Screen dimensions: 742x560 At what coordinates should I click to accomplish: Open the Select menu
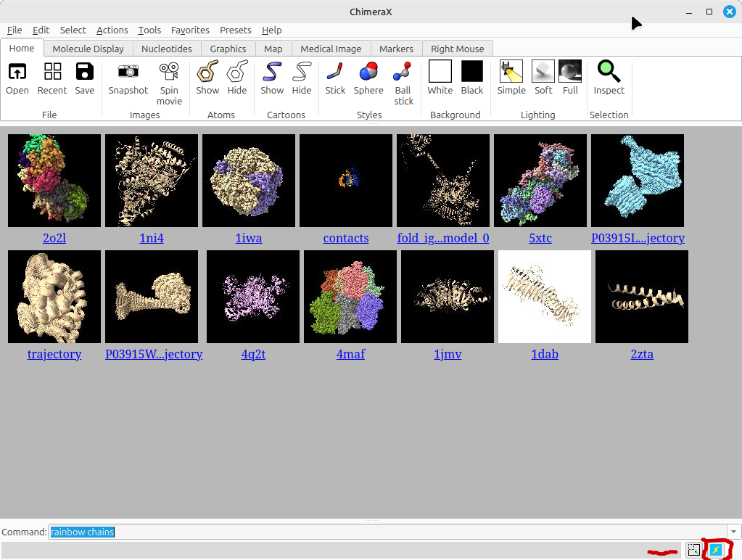[73, 30]
